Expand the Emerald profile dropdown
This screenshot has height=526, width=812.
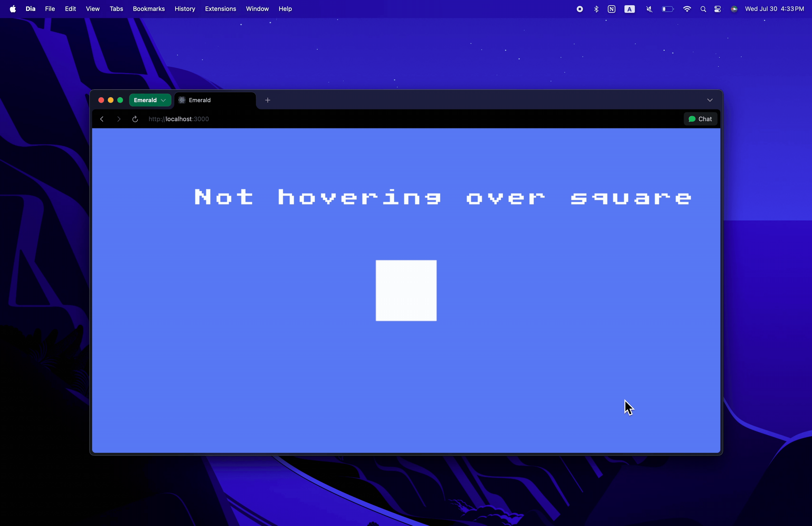150,100
